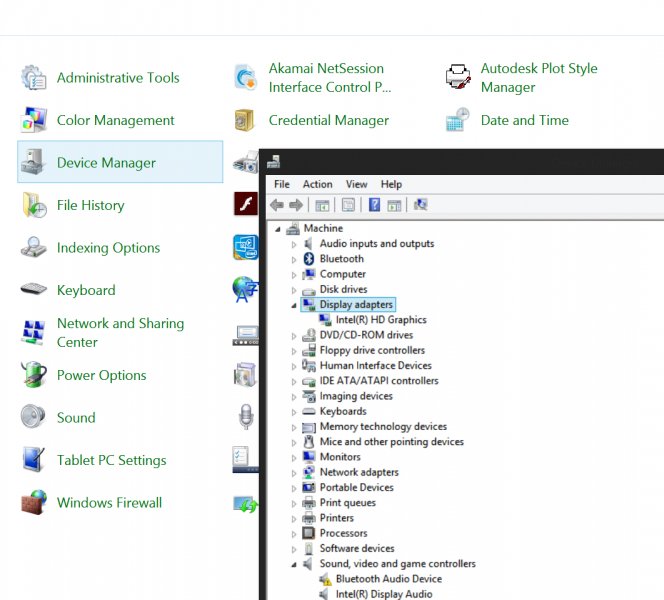The width and height of the screenshot is (664, 600).
Task: Open Indexing Options
Action: (x=108, y=248)
